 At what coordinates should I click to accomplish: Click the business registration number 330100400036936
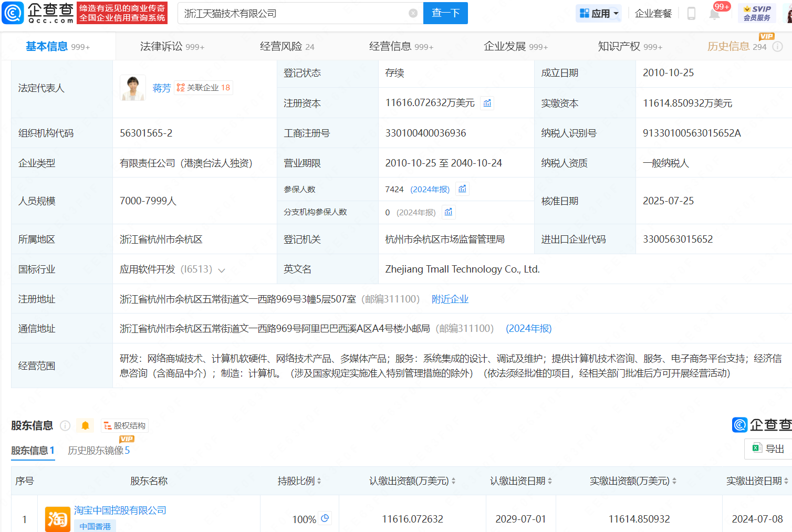(x=425, y=133)
